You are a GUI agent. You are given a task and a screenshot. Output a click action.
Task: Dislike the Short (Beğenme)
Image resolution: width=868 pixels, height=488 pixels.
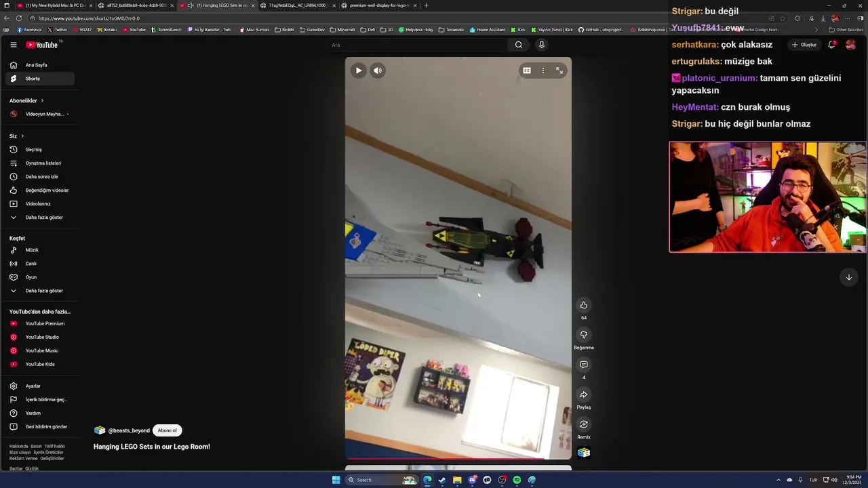(x=584, y=335)
